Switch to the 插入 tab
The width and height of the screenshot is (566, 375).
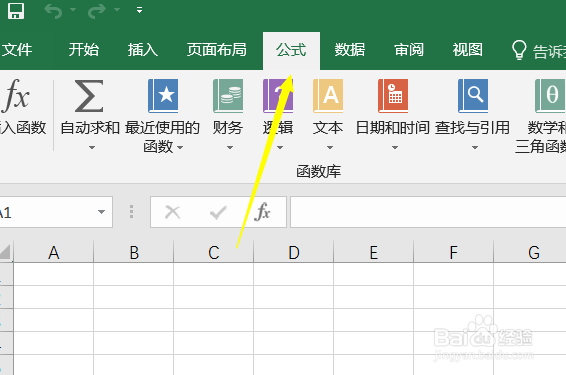click(143, 50)
